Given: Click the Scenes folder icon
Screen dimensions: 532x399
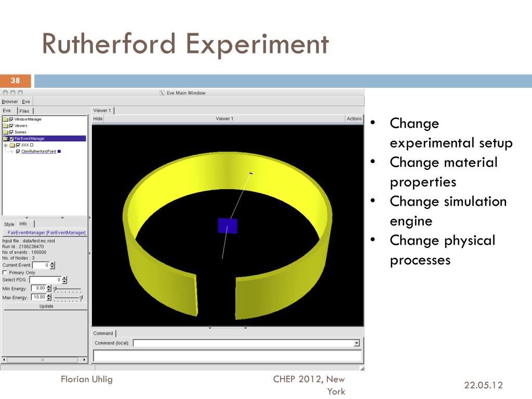Looking at the screenshot, I should (x=5, y=132).
